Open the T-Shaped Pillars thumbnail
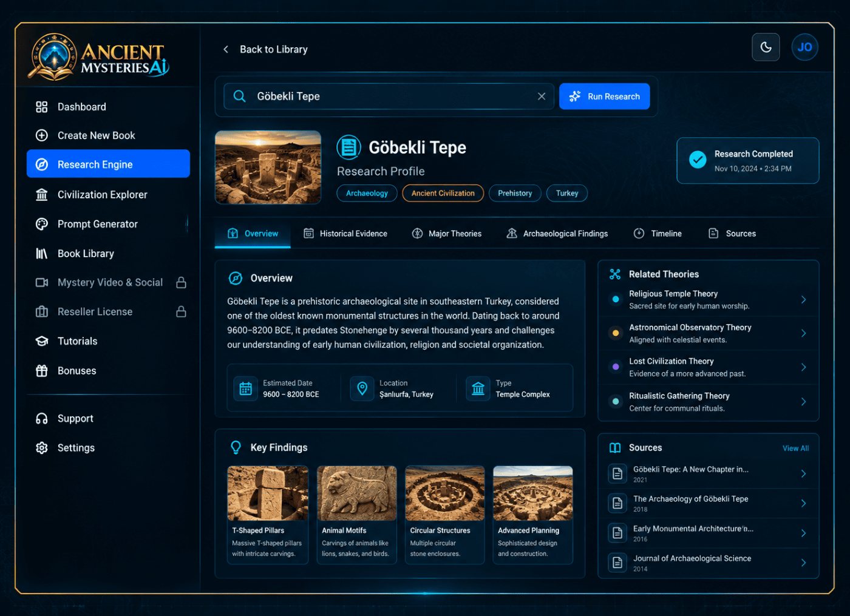850x616 pixels. point(268,493)
